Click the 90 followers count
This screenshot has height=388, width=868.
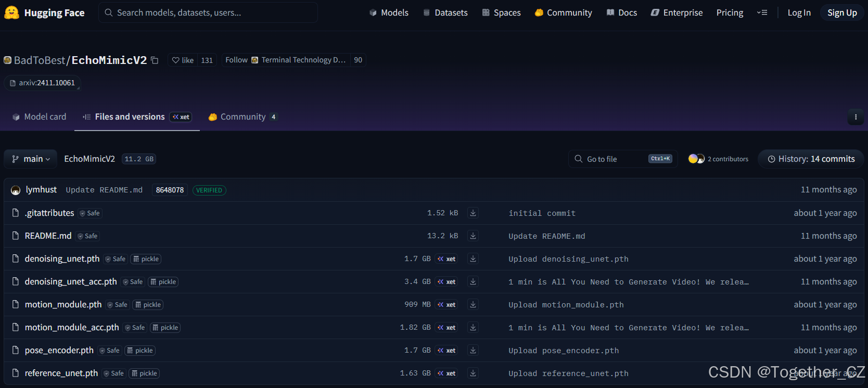click(x=358, y=60)
